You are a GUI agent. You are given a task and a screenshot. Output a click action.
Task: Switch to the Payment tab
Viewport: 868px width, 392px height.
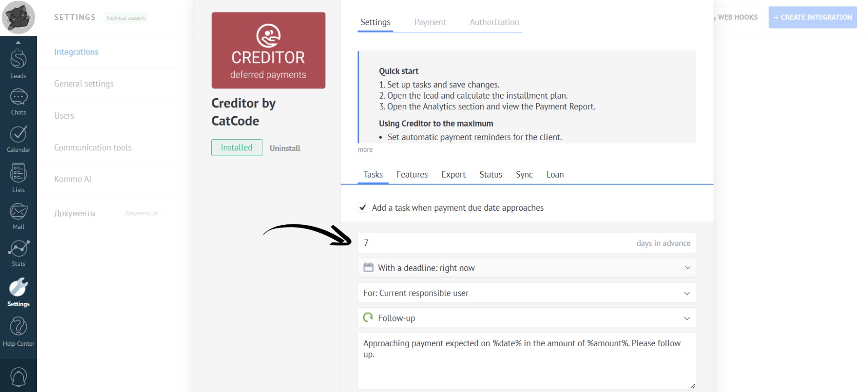click(x=430, y=22)
